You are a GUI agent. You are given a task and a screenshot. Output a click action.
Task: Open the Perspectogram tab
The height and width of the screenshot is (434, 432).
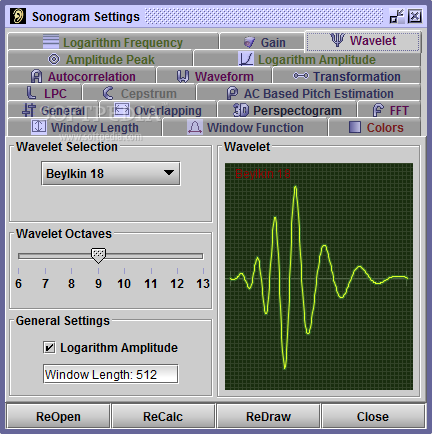(287, 110)
